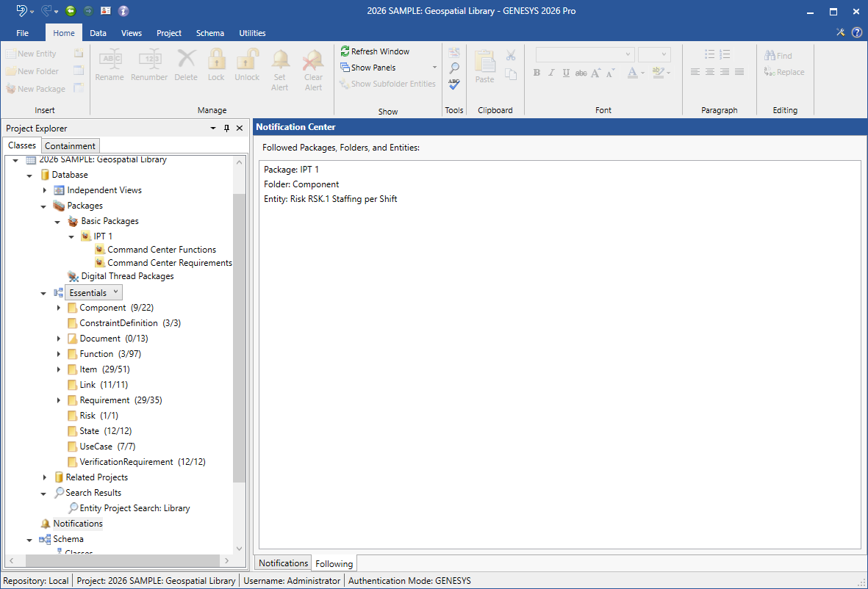The image size is (868, 589).
Task: Click the Refresh Window icon
Action: click(x=345, y=51)
